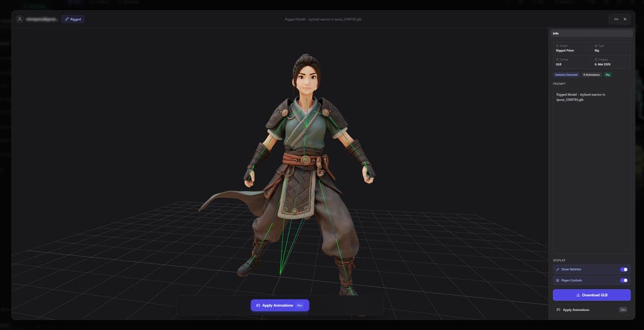Click the icon beside Player Controls
The width and height of the screenshot is (644, 330).
point(558,280)
